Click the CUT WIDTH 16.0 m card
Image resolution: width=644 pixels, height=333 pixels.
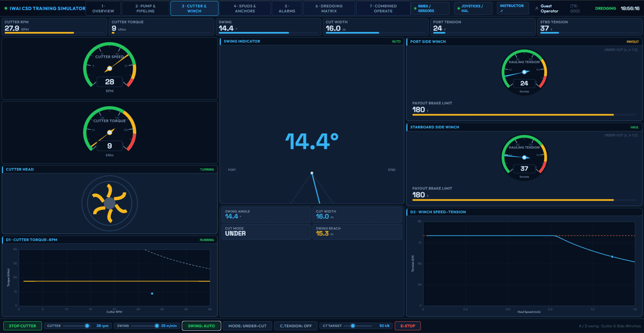[x=376, y=26]
